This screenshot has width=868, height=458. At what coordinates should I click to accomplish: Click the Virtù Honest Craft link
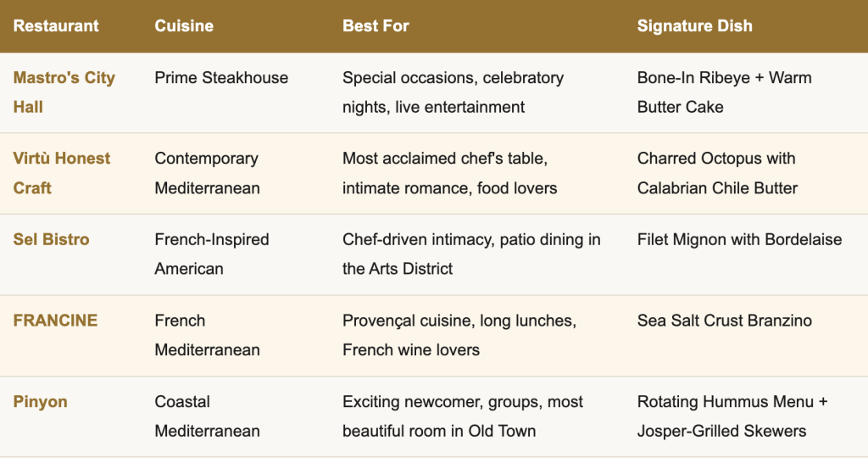(62, 159)
